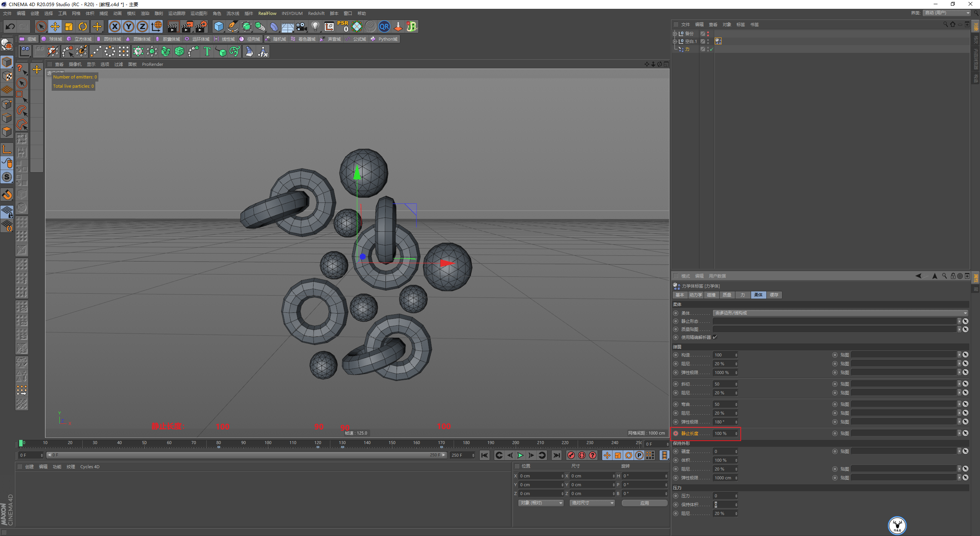Open the RealFlow menu
This screenshot has width=980, height=536.
(x=267, y=13)
